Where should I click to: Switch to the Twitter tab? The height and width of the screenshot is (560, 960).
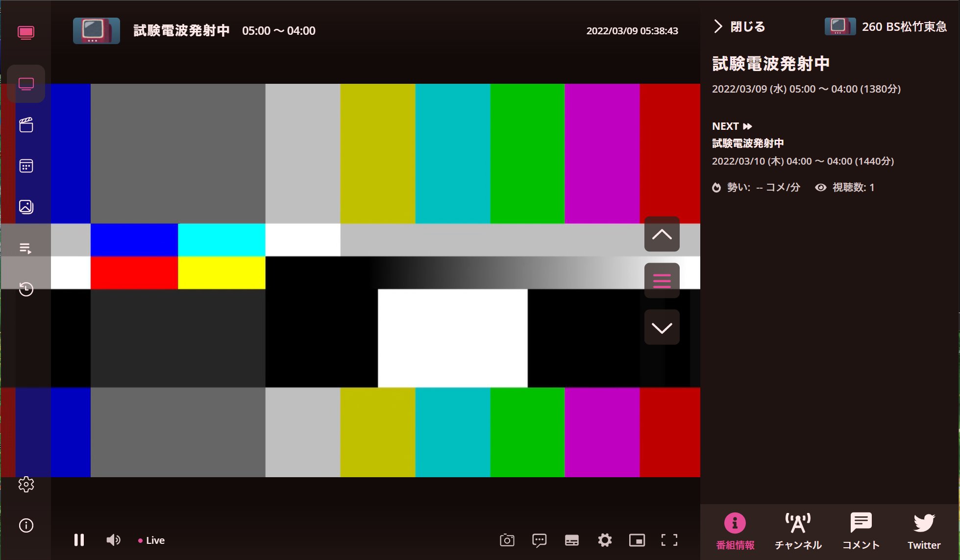pyautogui.click(x=924, y=531)
